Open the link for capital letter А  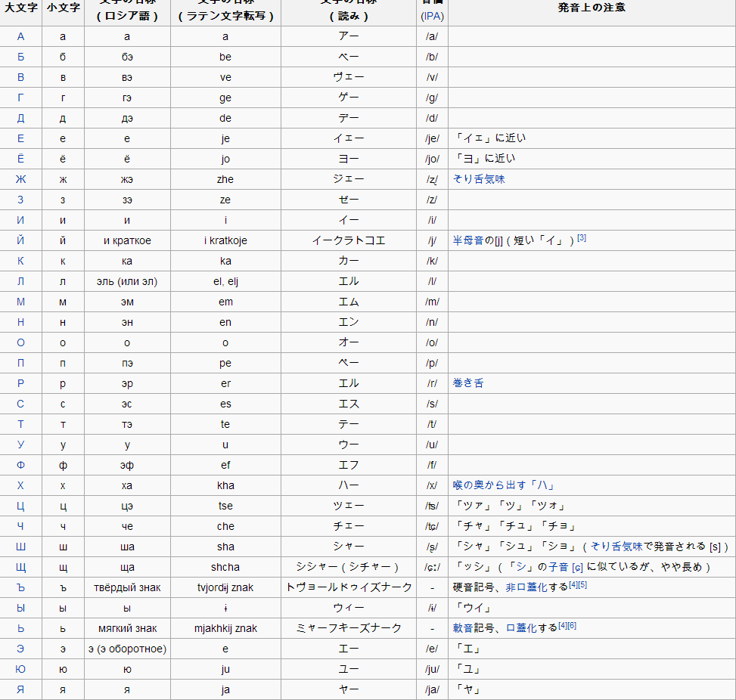20,36
